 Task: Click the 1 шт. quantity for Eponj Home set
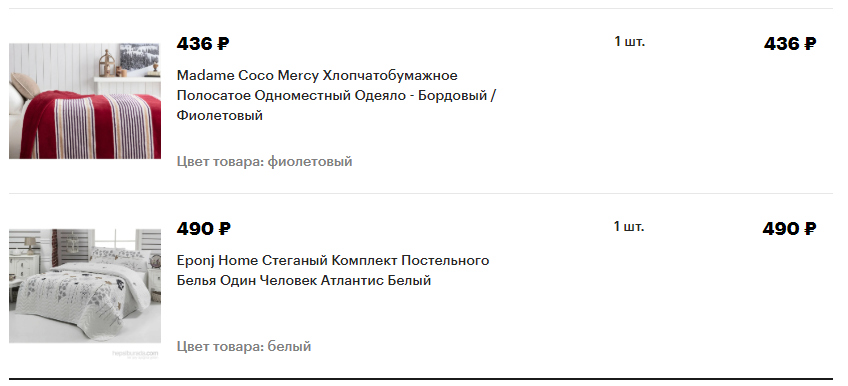629,227
